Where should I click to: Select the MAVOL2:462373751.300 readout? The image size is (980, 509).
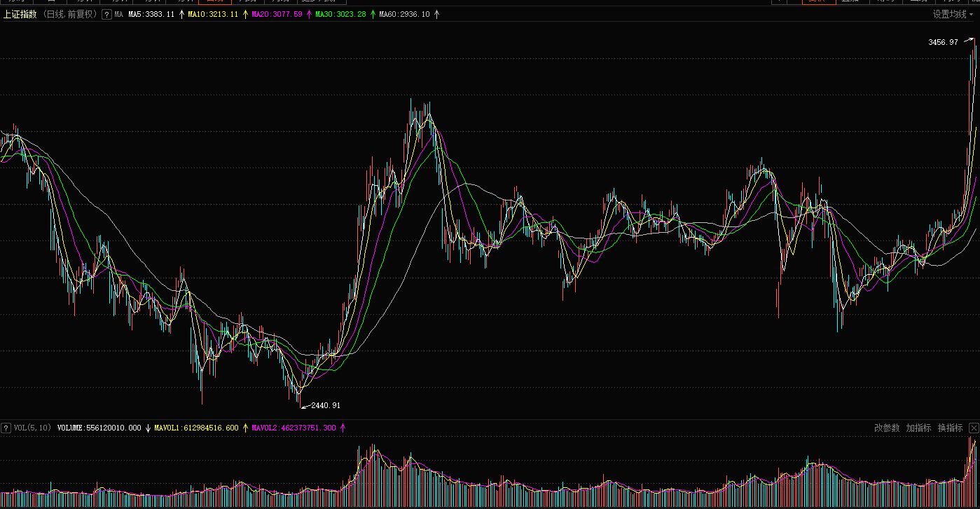(294, 428)
